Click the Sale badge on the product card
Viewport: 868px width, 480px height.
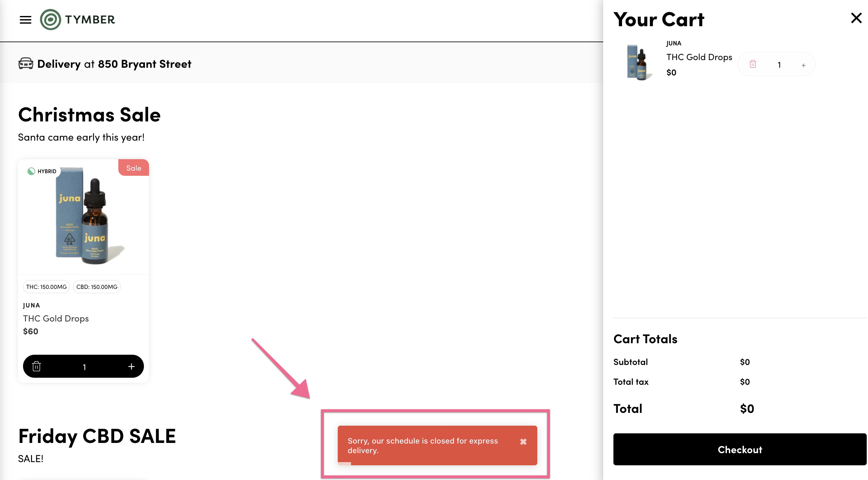coord(133,168)
